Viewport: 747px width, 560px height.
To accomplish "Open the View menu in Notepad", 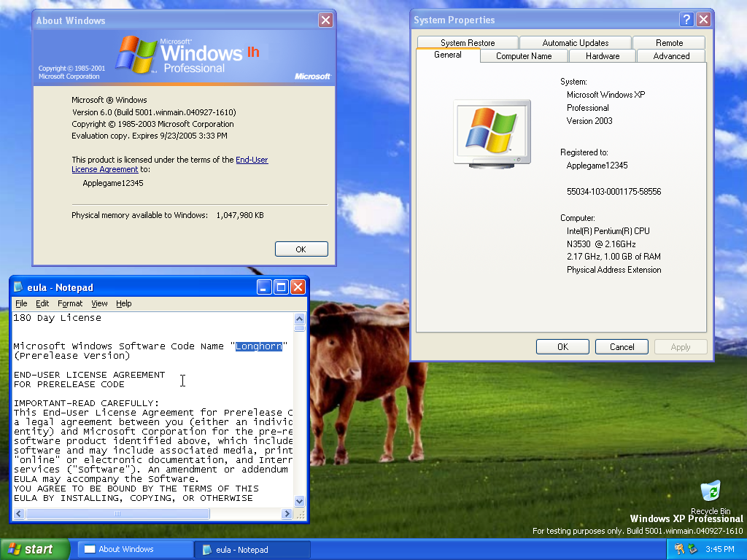I will [x=99, y=303].
